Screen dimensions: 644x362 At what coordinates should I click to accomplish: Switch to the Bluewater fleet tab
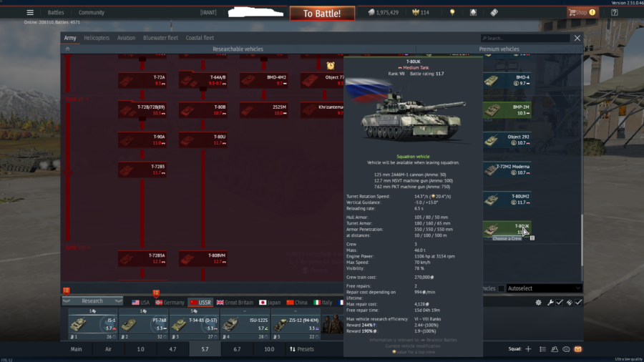click(161, 38)
